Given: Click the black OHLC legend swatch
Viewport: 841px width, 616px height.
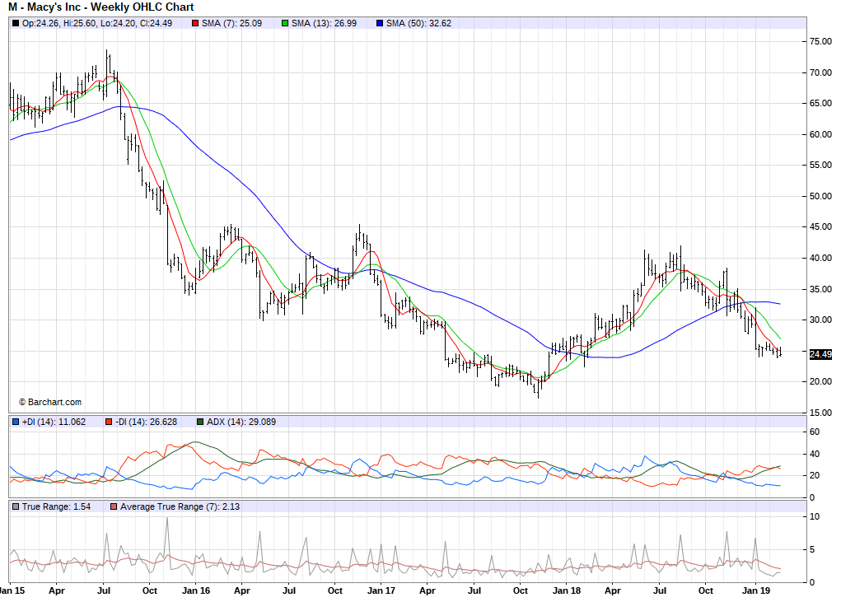Looking at the screenshot, I should pos(16,23).
